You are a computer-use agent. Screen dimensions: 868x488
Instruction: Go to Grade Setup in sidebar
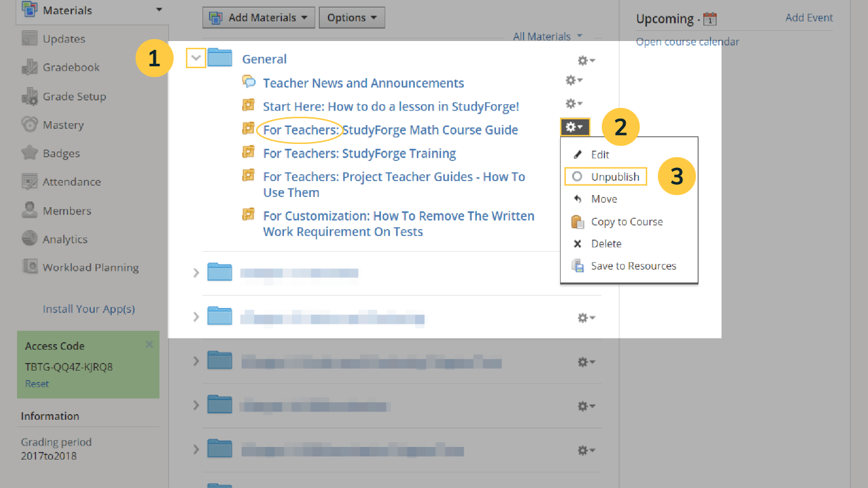[x=74, y=96]
